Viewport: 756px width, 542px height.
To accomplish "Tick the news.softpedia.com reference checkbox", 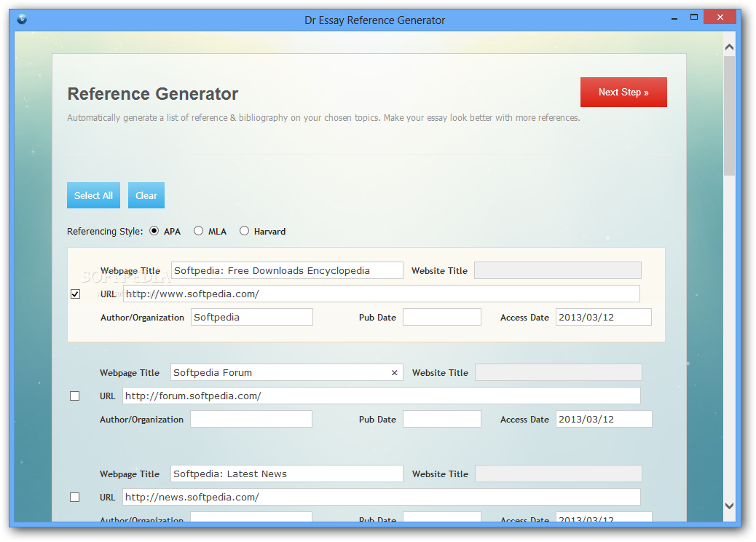I will pyautogui.click(x=75, y=497).
